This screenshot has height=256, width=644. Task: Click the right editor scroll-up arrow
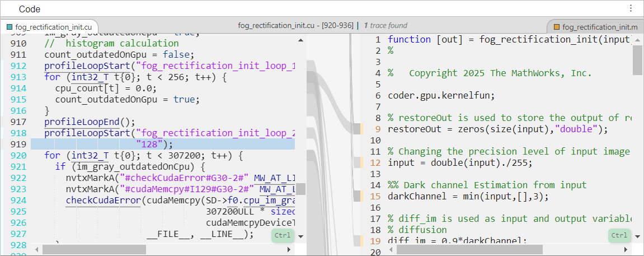pos(637,40)
